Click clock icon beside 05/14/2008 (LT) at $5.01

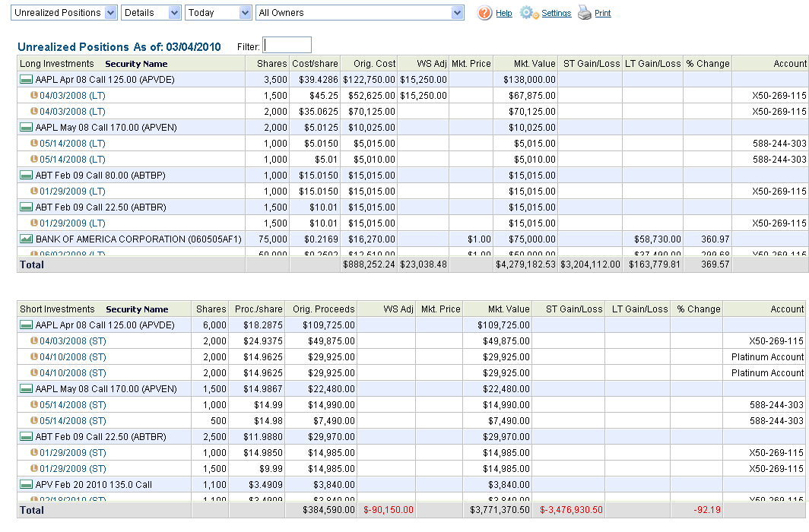coord(34,160)
